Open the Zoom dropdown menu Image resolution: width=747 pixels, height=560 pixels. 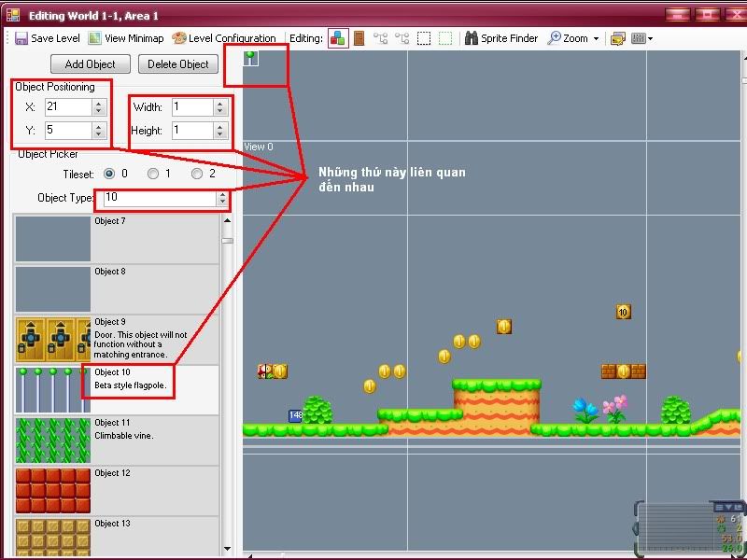coord(573,38)
